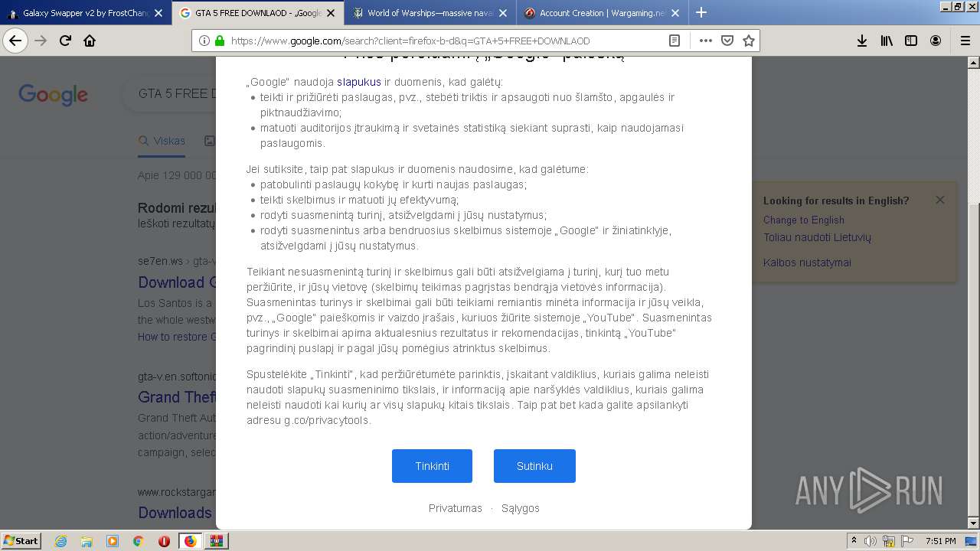Click the page scrollbar down arrow
The height and width of the screenshot is (551, 980).
coord(973,523)
